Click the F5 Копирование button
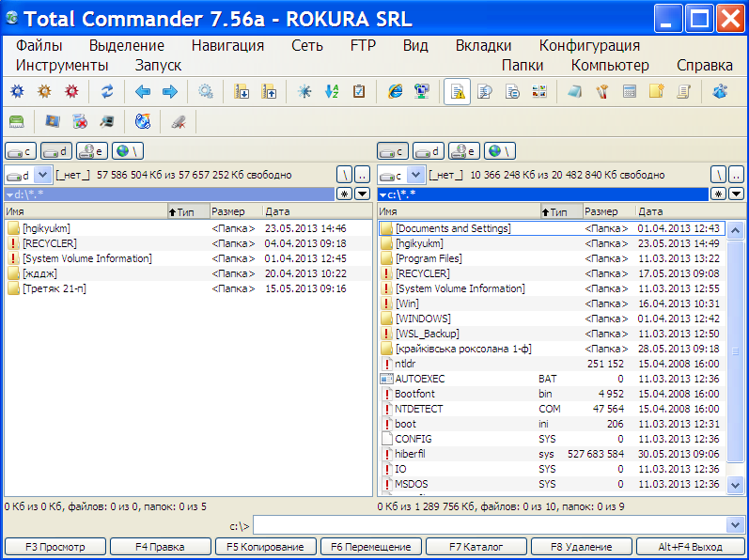The image size is (749, 560). 266,547
